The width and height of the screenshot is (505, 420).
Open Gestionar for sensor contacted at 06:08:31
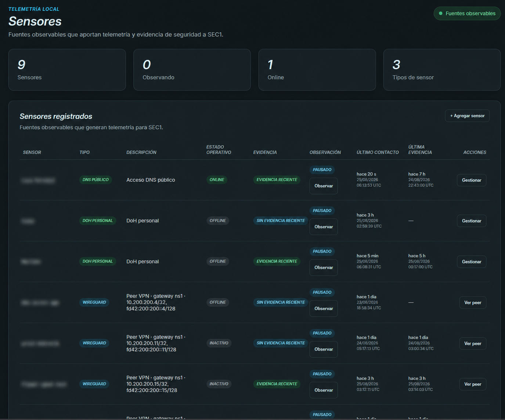pos(472,262)
